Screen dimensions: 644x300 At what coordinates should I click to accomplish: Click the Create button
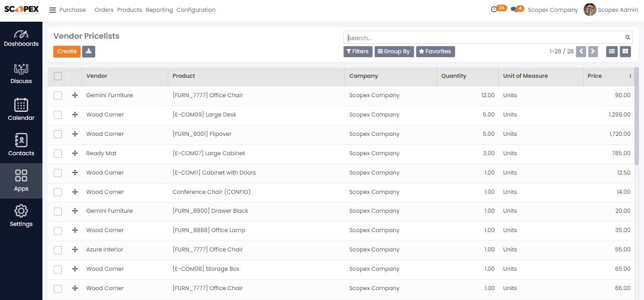67,51
